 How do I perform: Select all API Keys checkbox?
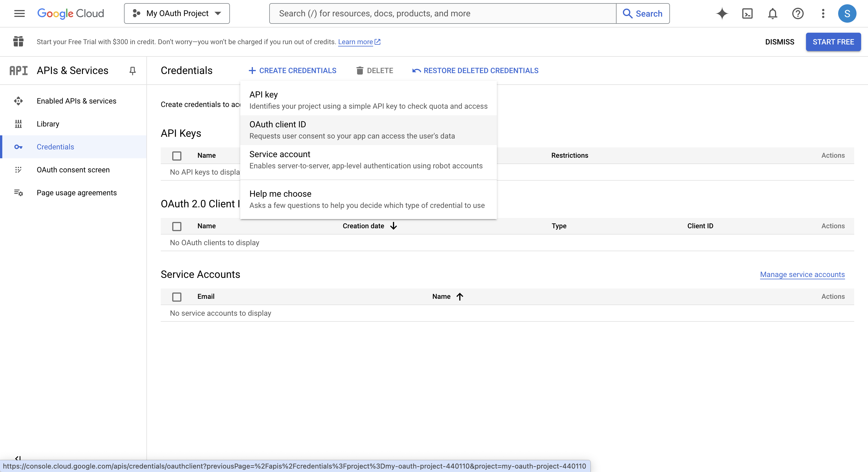(177, 155)
